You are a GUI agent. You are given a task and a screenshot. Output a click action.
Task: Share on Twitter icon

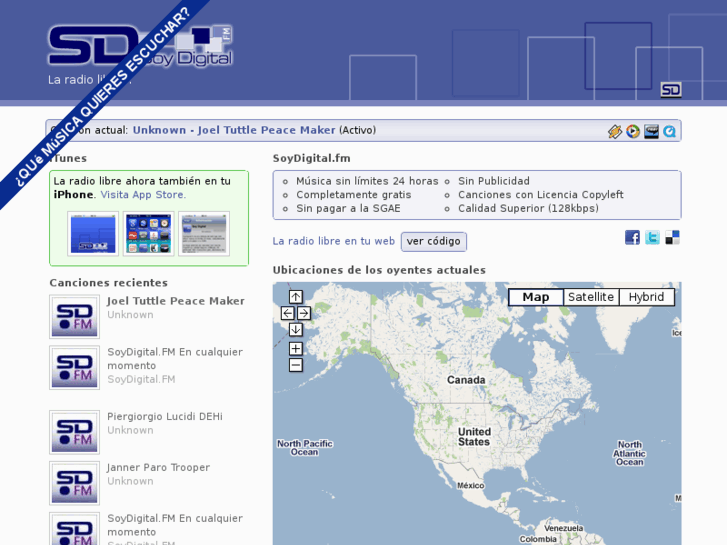(652, 237)
